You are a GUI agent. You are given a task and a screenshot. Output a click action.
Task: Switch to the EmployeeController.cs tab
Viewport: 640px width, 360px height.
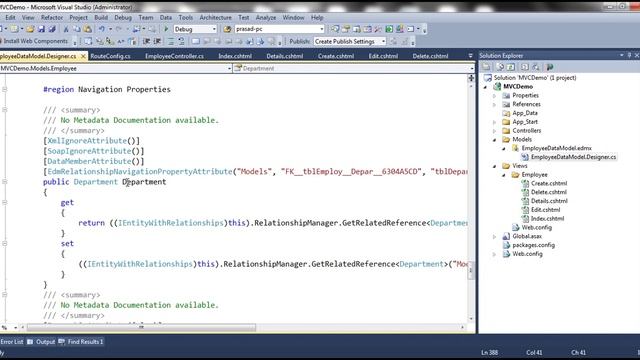pyautogui.click(x=174, y=56)
